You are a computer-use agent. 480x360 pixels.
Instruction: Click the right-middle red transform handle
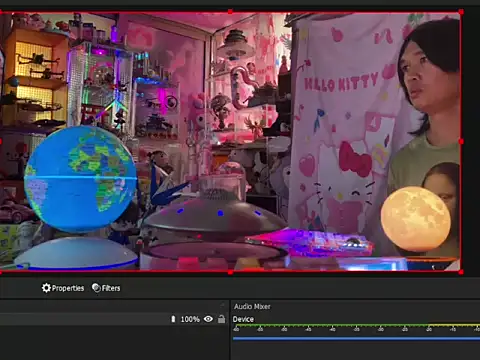point(461,142)
